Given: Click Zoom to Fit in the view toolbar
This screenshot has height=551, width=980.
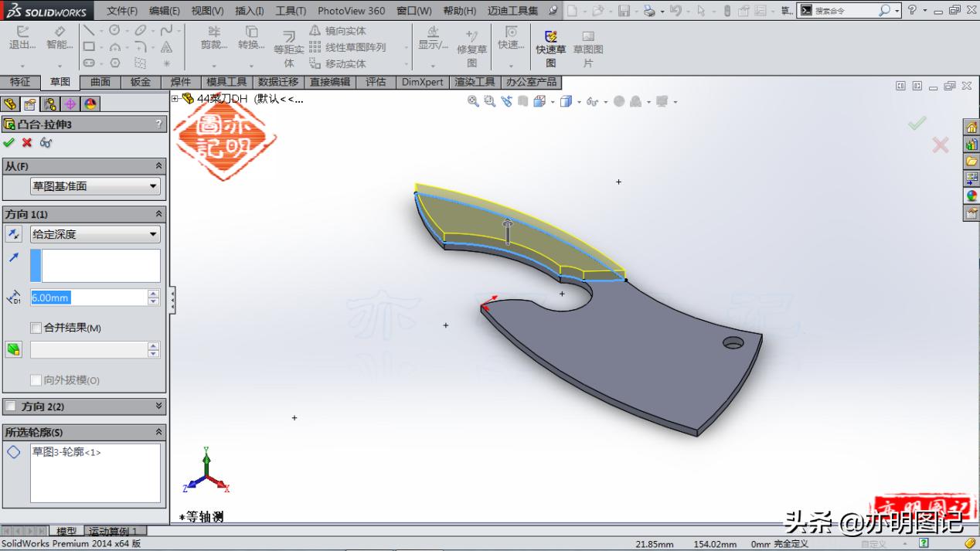Looking at the screenshot, I should click(474, 101).
